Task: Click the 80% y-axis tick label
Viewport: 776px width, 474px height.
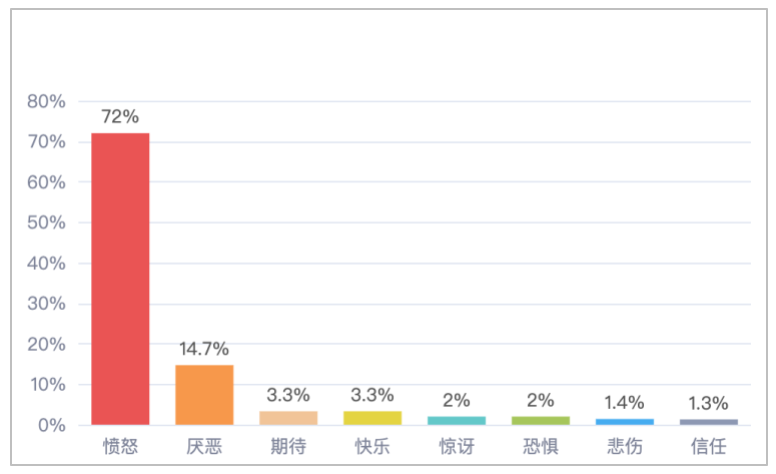Action: [x=46, y=101]
